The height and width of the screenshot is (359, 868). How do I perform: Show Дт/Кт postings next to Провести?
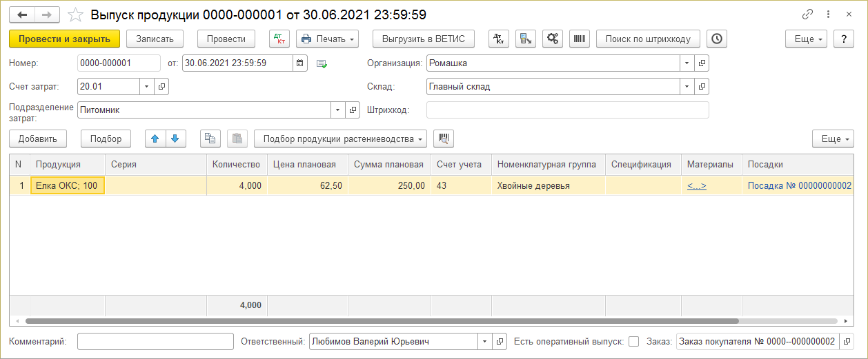(279, 39)
